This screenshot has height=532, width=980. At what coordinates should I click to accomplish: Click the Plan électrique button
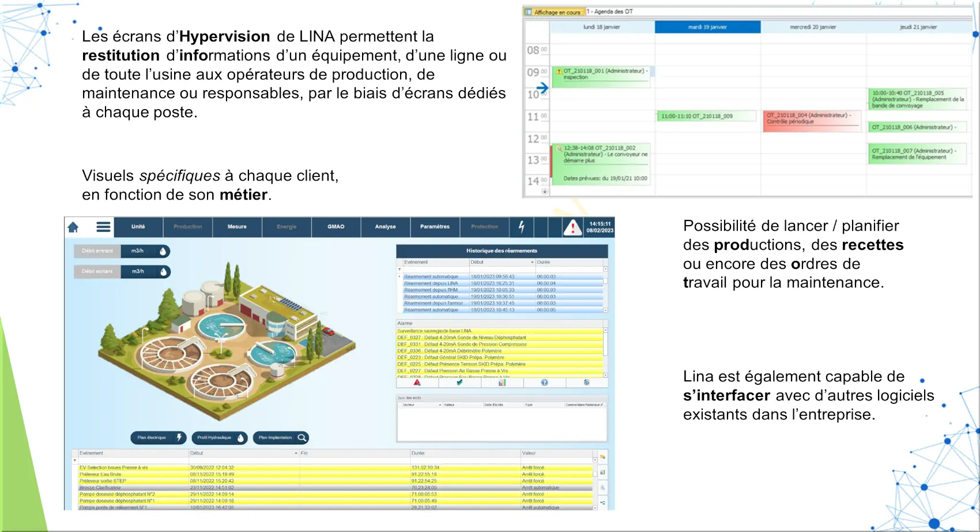click(158, 438)
